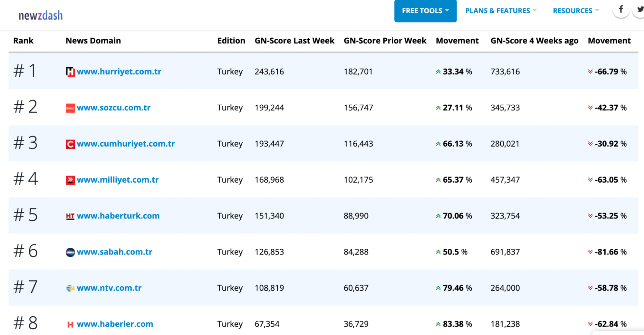Open www.haberler.com link
The image size is (644, 335).
coord(115,324)
